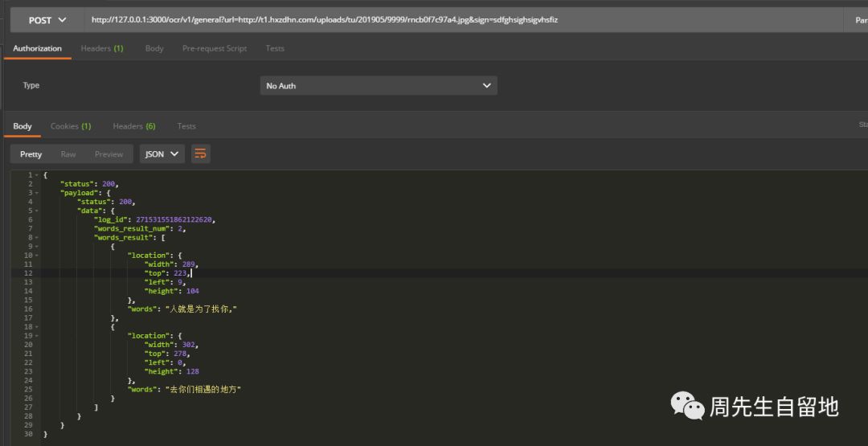Open the response Tests tab
This screenshot has width=868, height=446.
(186, 126)
